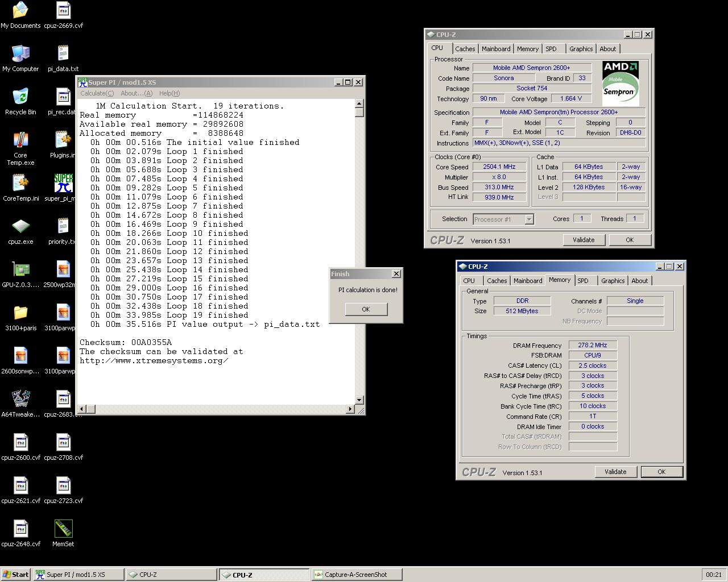Select the cpuz-2683 desktop file

[63, 404]
